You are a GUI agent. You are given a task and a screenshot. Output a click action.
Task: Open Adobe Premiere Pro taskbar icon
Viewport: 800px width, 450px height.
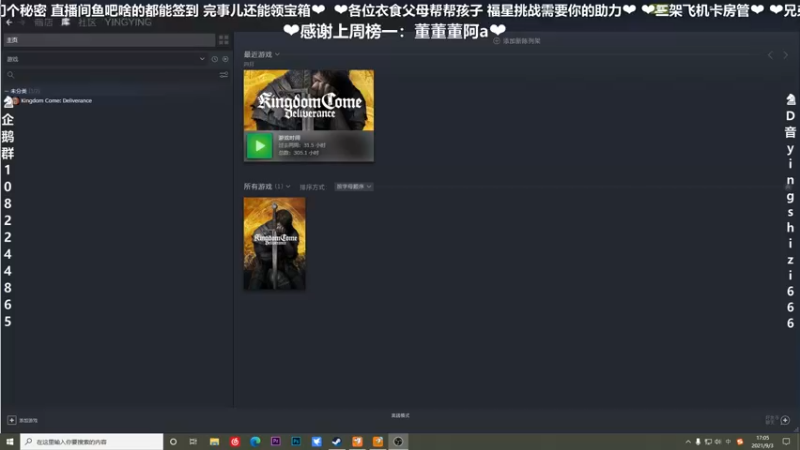pos(276,441)
